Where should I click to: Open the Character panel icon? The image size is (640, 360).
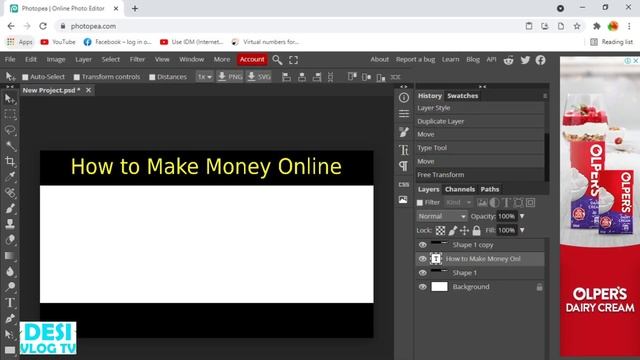point(404,150)
